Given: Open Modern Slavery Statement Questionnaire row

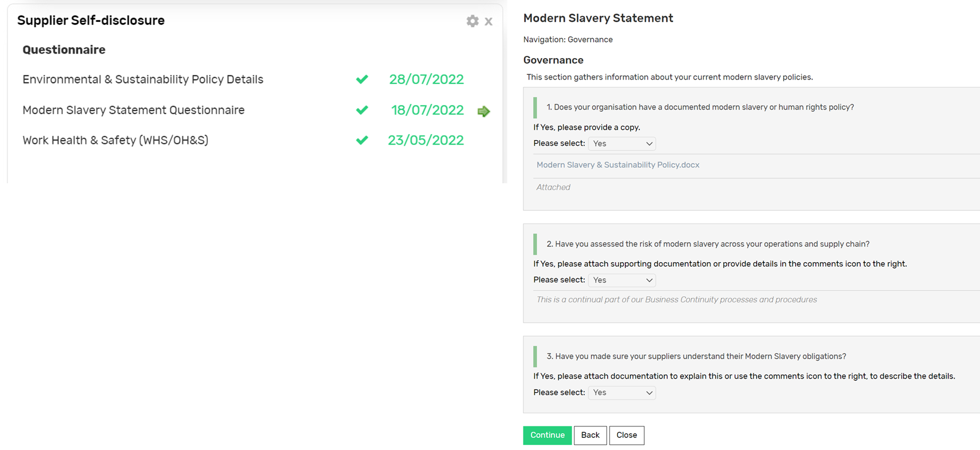Looking at the screenshot, I should [x=134, y=110].
